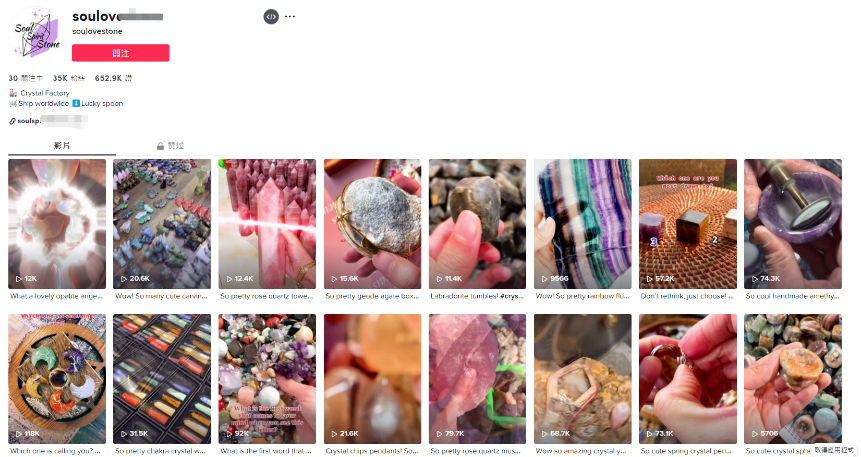861x457 pixels.
Task: Click the pink follow button
Action: [121, 53]
